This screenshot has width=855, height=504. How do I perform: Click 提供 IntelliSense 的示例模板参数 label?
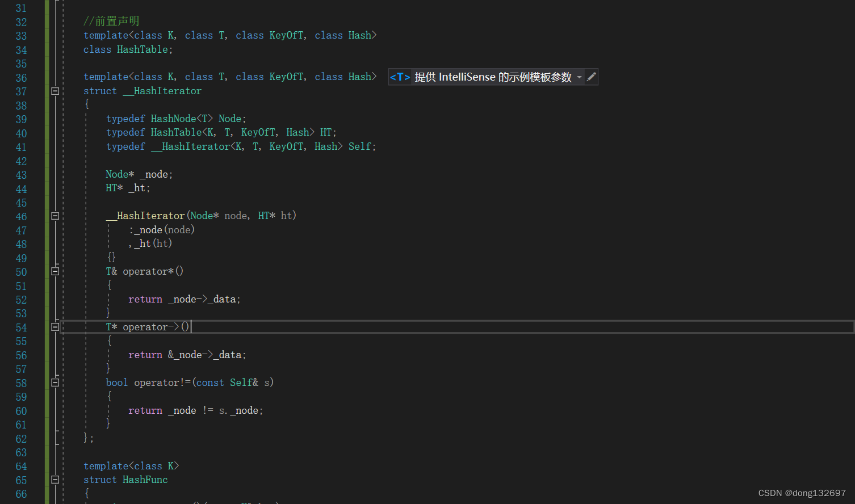coord(493,77)
